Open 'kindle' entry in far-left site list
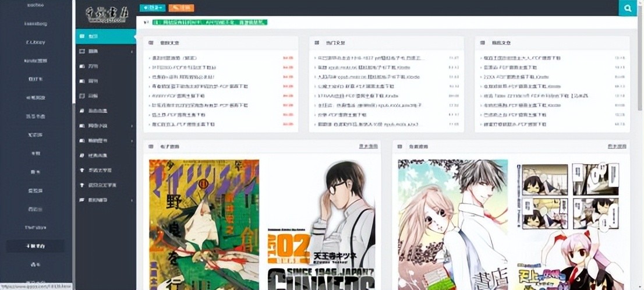This screenshot has height=290, width=644. pos(36,60)
